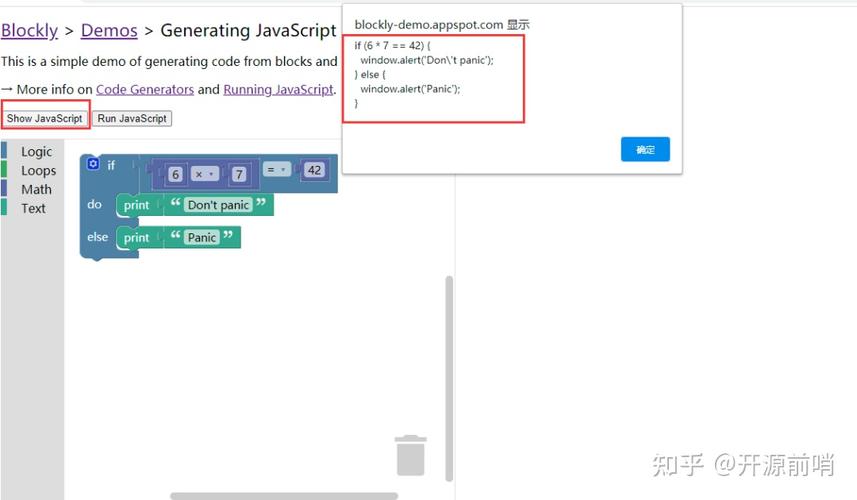Image resolution: width=857 pixels, height=500 pixels.
Task: Open the Blockly breadcrumb link
Action: point(29,31)
